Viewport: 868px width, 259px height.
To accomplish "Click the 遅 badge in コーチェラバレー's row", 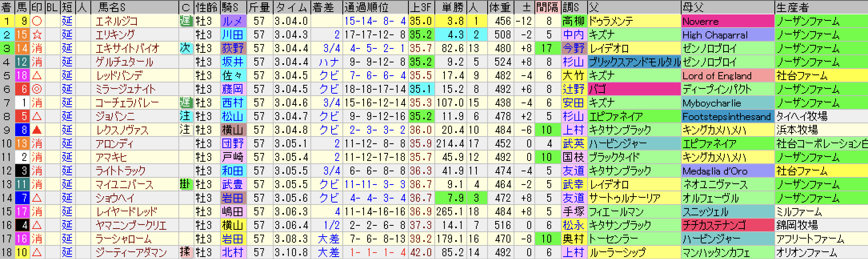I will tap(186, 102).
